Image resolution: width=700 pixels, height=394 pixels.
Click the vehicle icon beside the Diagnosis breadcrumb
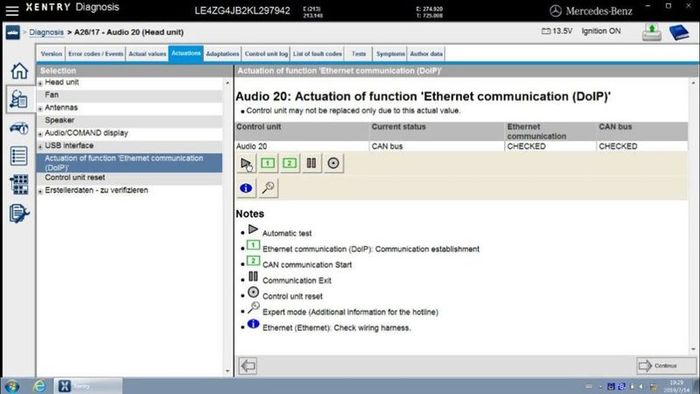(12, 32)
